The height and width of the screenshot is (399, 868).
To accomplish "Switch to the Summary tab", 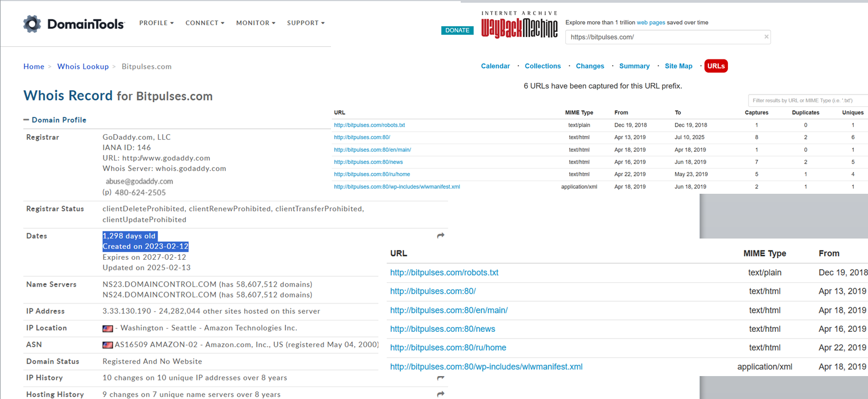I will click(634, 66).
